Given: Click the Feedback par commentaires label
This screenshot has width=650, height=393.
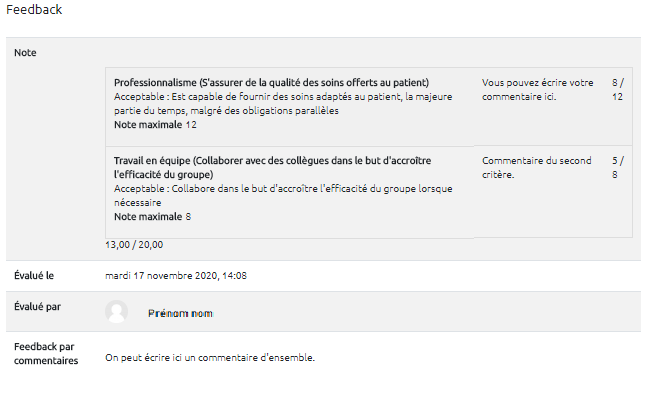Looking at the screenshot, I should pos(46,354).
